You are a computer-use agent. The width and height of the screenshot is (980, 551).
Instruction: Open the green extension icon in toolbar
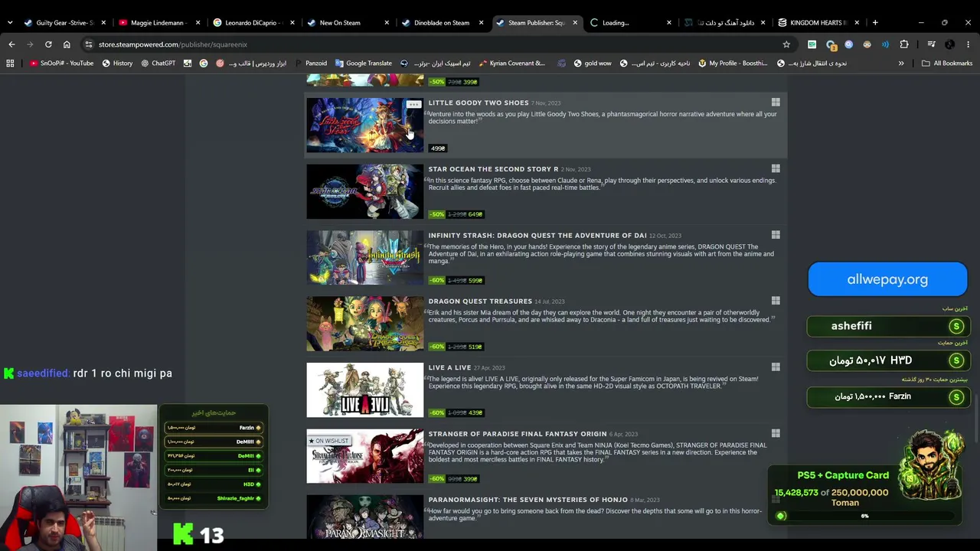812,44
